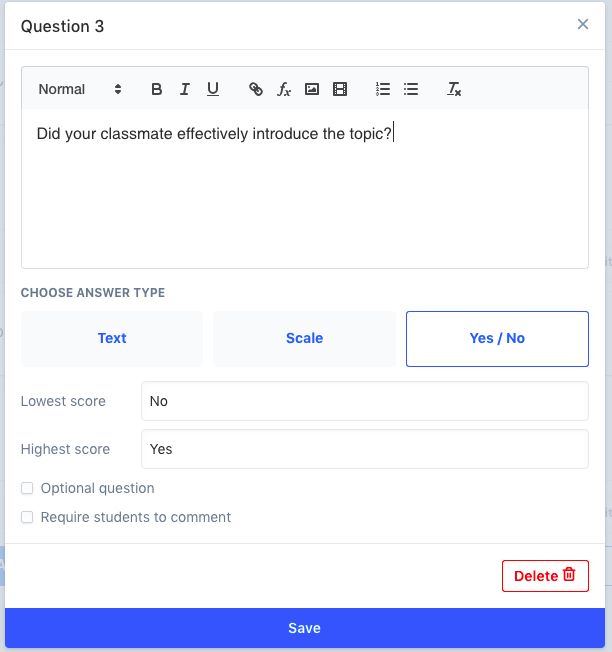Image resolution: width=612 pixels, height=652 pixels.
Task: Enable the Optional question checkbox
Action: (28, 489)
